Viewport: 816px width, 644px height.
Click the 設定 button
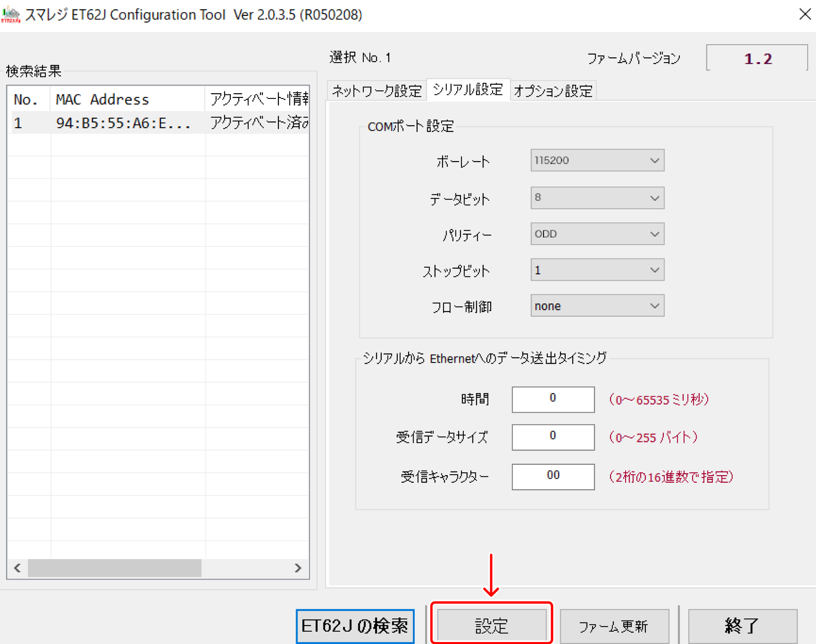(492, 626)
